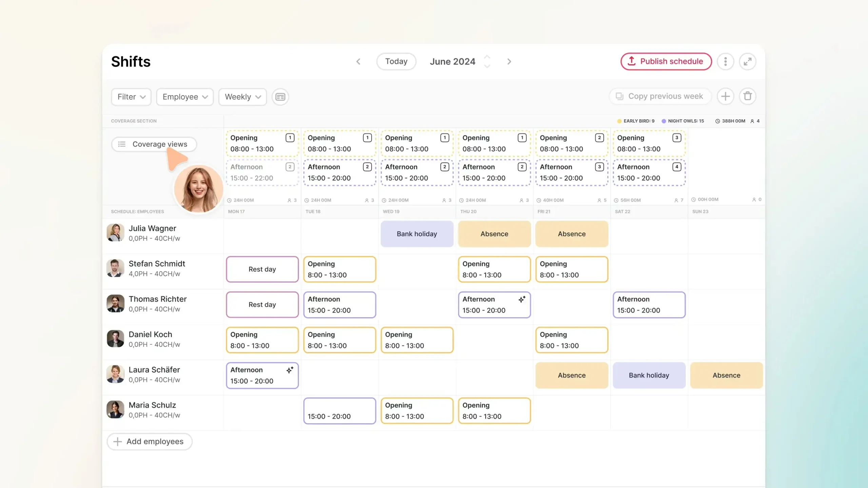Add a new shift using the plus icon
The image size is (868, 488).
725,96
